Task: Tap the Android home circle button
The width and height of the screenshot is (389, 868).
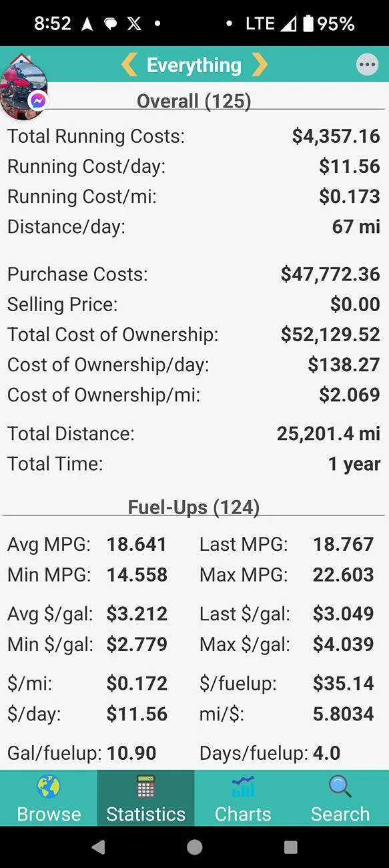Action: [x=195, y=847]
